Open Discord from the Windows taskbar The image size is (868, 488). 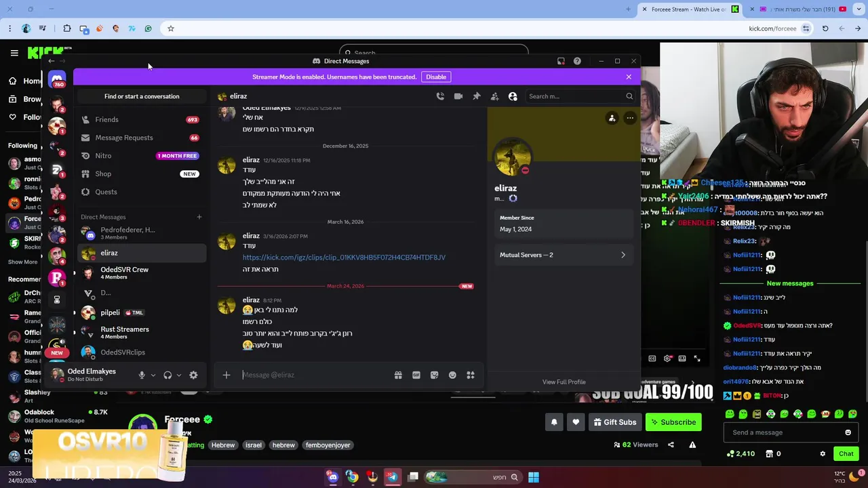coord(332,477)
